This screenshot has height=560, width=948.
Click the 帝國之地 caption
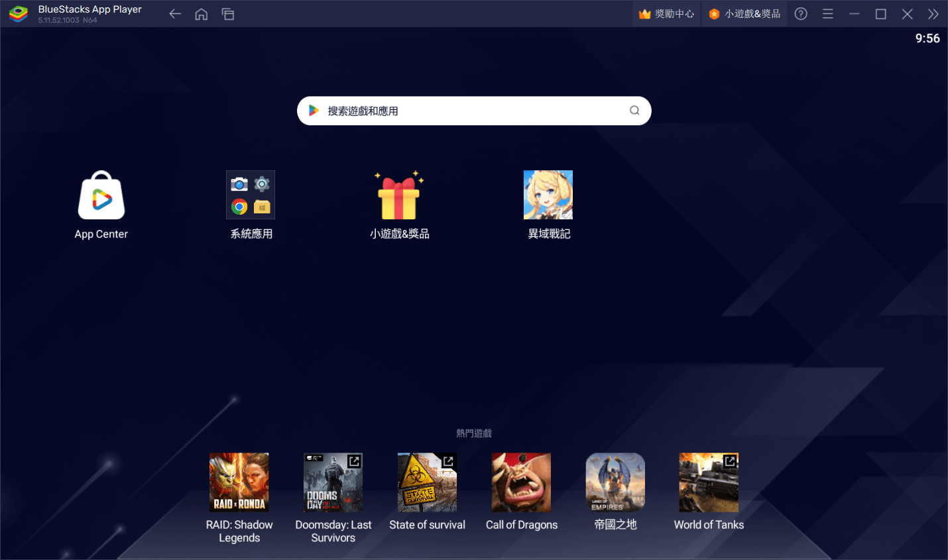(x=616, y=525)
